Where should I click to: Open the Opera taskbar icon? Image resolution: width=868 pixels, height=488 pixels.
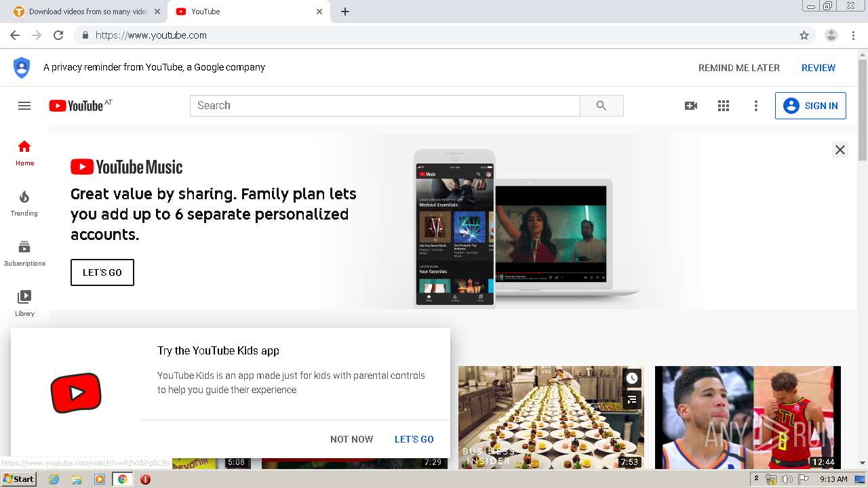(x=145, y=479)
